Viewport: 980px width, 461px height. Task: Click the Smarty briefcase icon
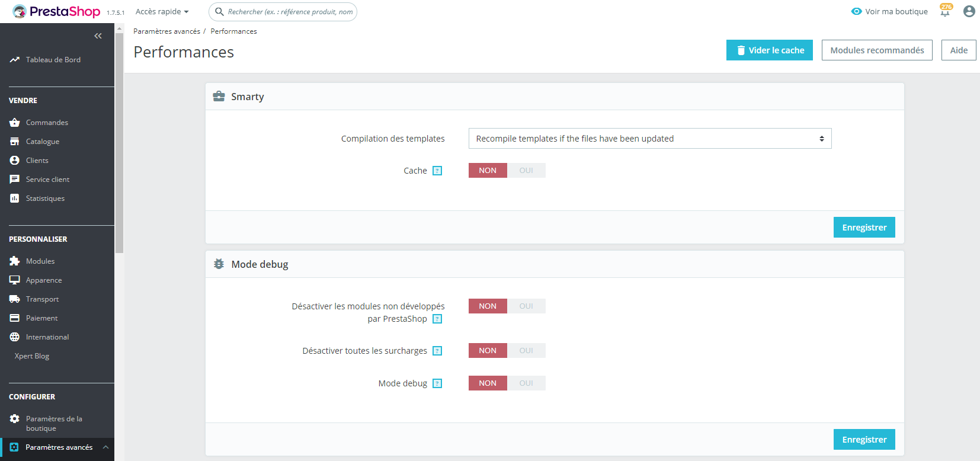219,97
